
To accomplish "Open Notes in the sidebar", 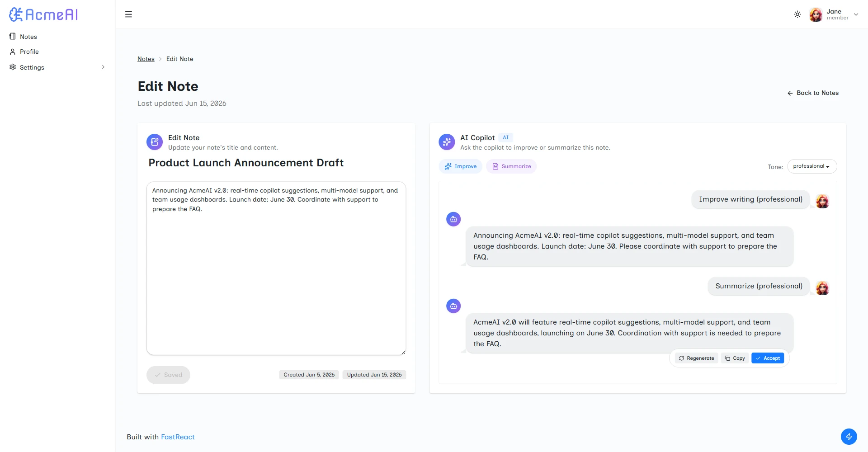I will click(57, 37).
